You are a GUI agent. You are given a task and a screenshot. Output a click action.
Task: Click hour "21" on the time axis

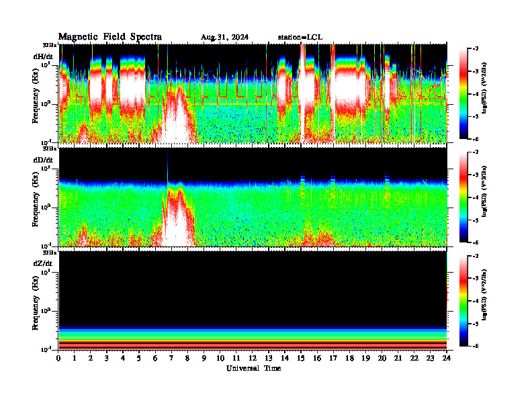398,358
